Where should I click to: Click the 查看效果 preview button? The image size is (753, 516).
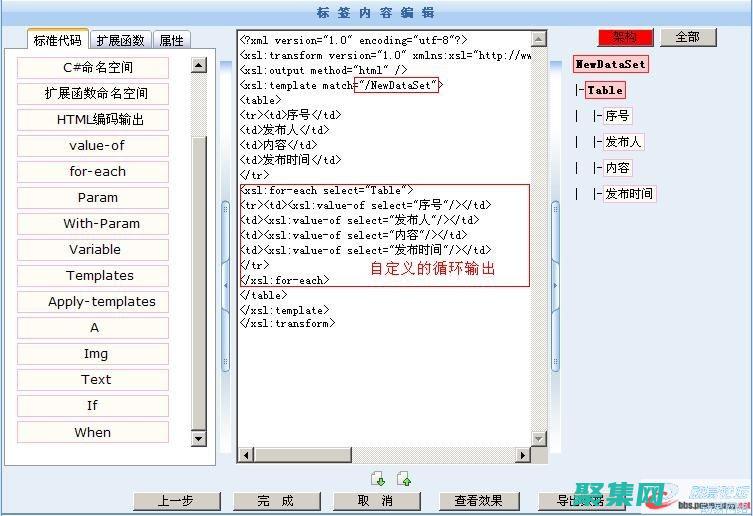[x=478, y=501]
